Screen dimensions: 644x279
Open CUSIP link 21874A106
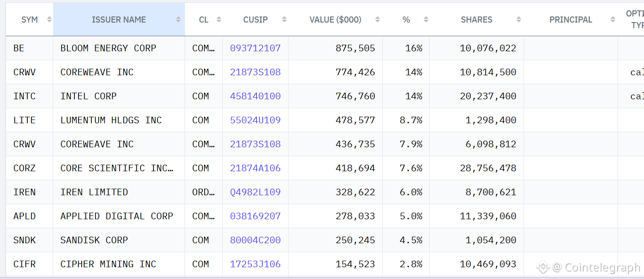pos(255,168)
